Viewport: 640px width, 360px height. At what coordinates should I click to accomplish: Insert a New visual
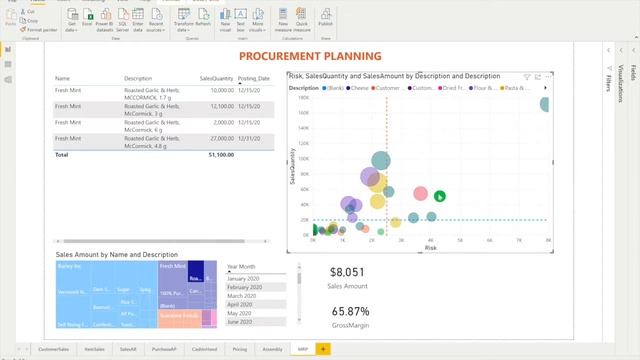tap(225, 20)
